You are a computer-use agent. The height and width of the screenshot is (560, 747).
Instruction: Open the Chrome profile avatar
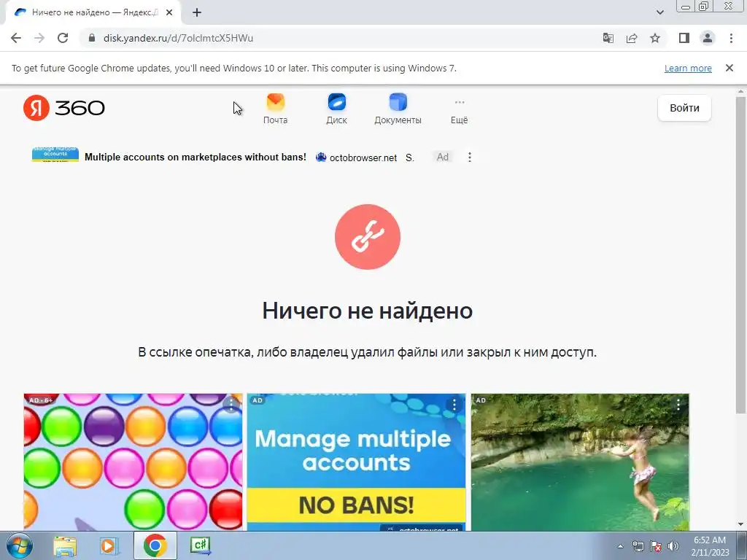708,38
